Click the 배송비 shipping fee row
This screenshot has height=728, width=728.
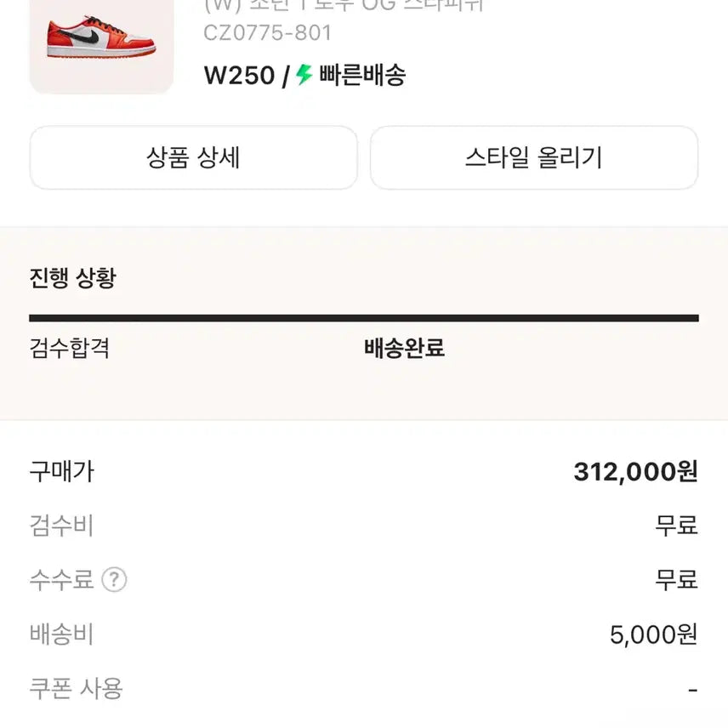tap(60, 634)
